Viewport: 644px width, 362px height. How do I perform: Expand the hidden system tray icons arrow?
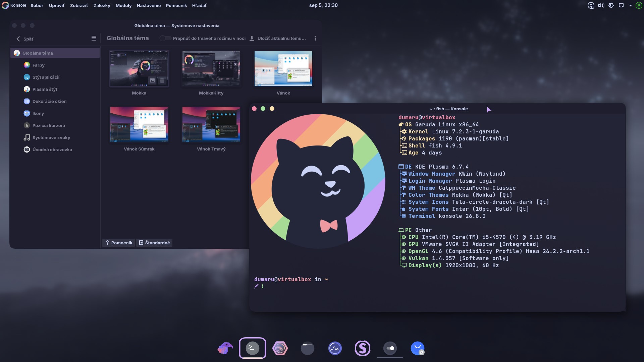click(x=630, y=5)
